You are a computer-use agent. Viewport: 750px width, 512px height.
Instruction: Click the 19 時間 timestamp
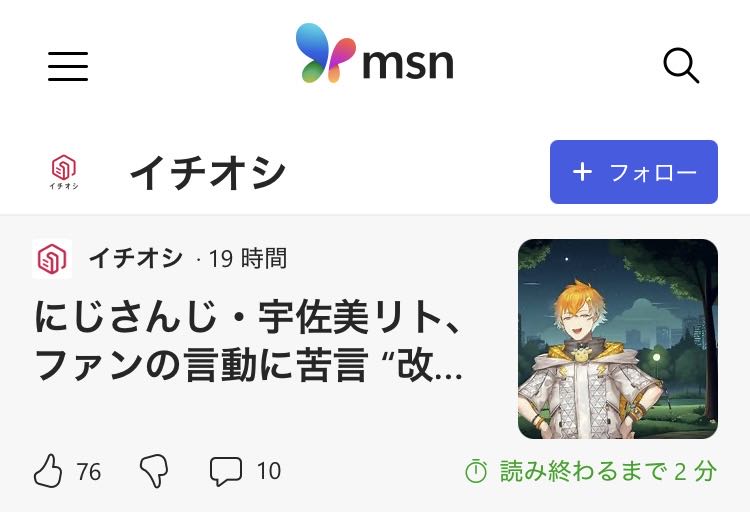(x=248, y=258)
